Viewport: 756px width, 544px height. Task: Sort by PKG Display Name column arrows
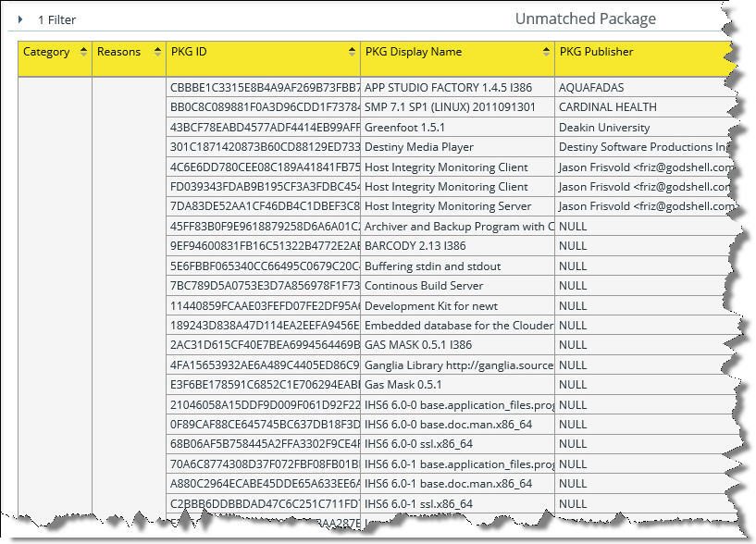click(546, 52)
